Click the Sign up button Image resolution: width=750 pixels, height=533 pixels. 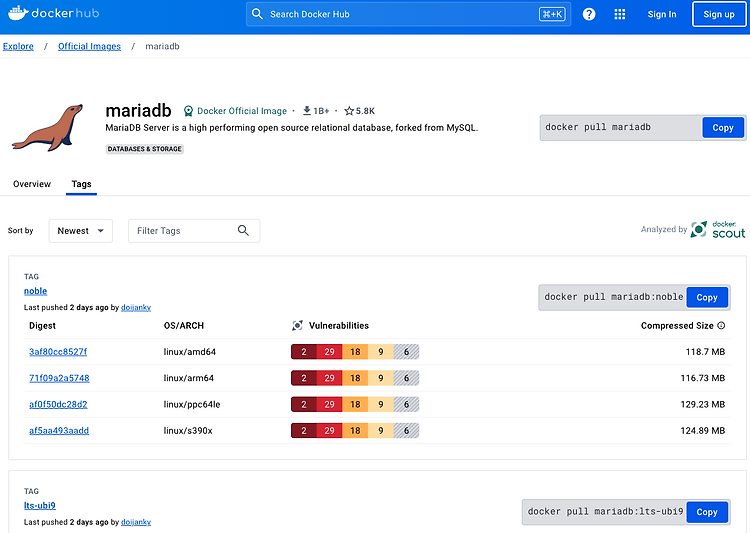[718, 14]
